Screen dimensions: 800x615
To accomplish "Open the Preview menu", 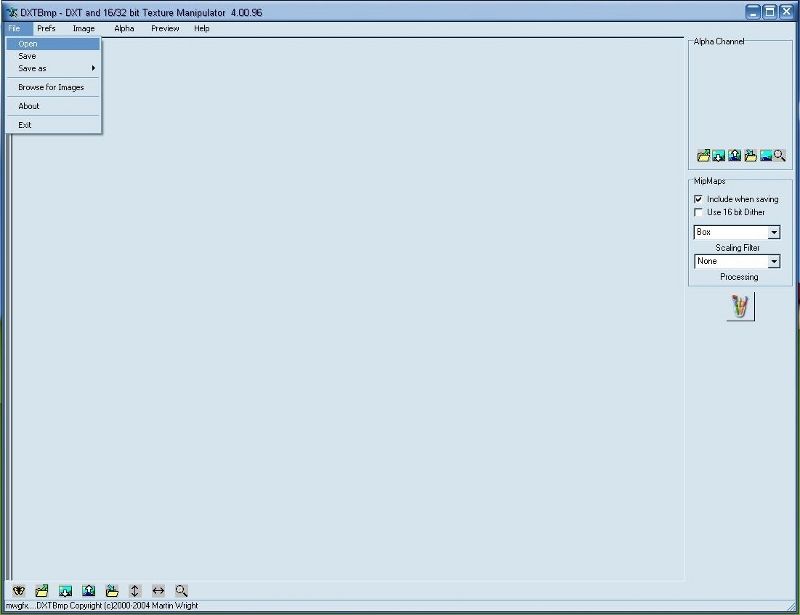I will tap(165, 29).
